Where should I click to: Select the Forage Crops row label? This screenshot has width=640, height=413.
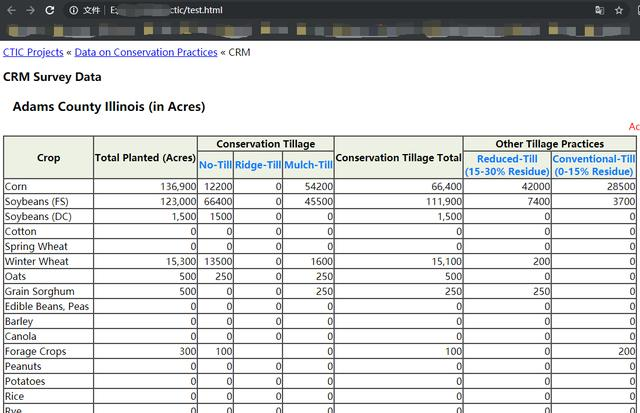coord(36,351)
